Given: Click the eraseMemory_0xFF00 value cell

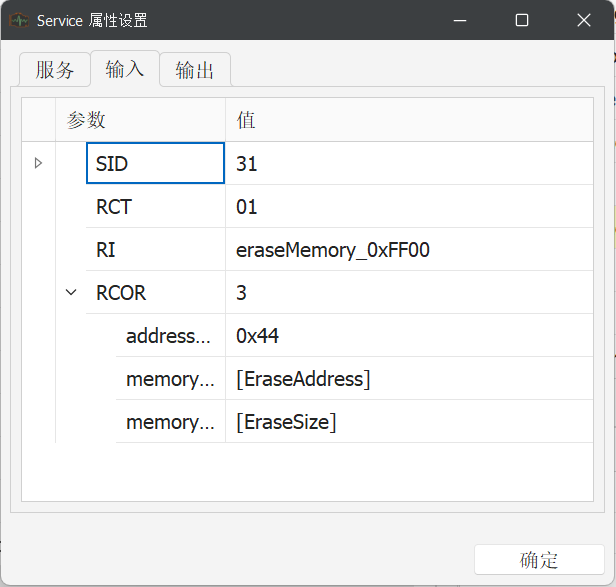Looking at the screenshot, I should (x=409, y=249).
